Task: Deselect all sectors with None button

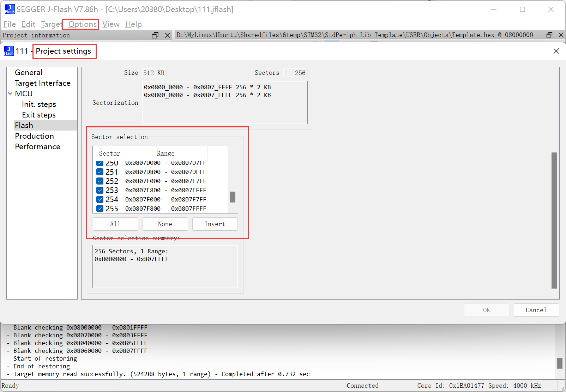Action: point(165,224)
